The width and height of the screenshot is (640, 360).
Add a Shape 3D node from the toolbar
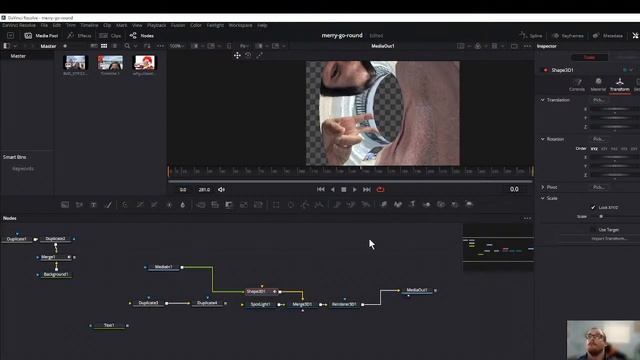pos(398,204)
